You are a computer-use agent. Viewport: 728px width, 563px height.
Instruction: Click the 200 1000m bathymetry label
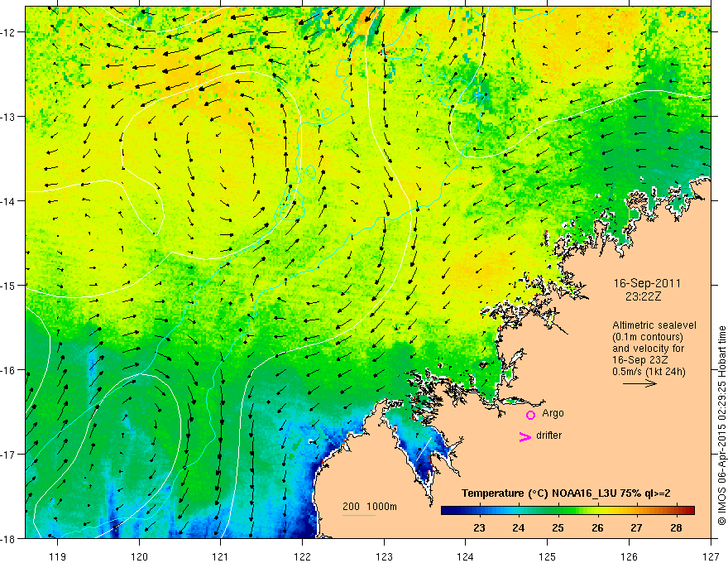pos(370,507)
